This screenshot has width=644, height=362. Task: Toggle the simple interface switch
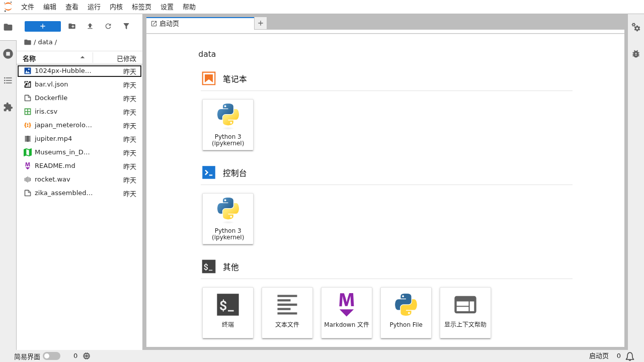51,356
